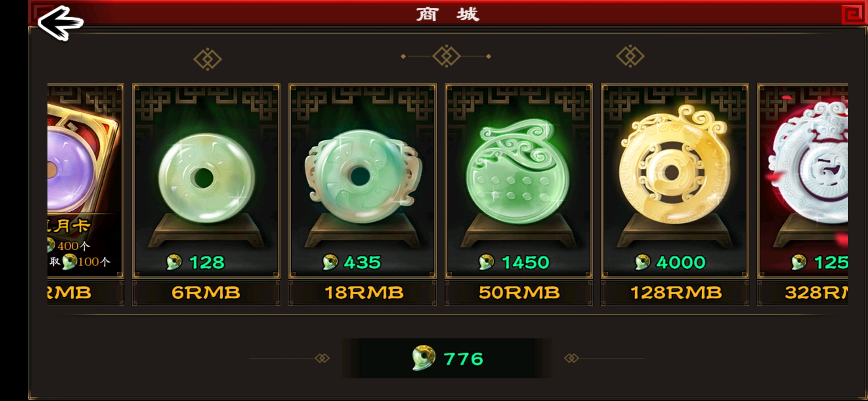Image resolution: width=868 pixels, height=401 pixels.
Task: Select the white dragon jade pack
Action: click(803, 181)
